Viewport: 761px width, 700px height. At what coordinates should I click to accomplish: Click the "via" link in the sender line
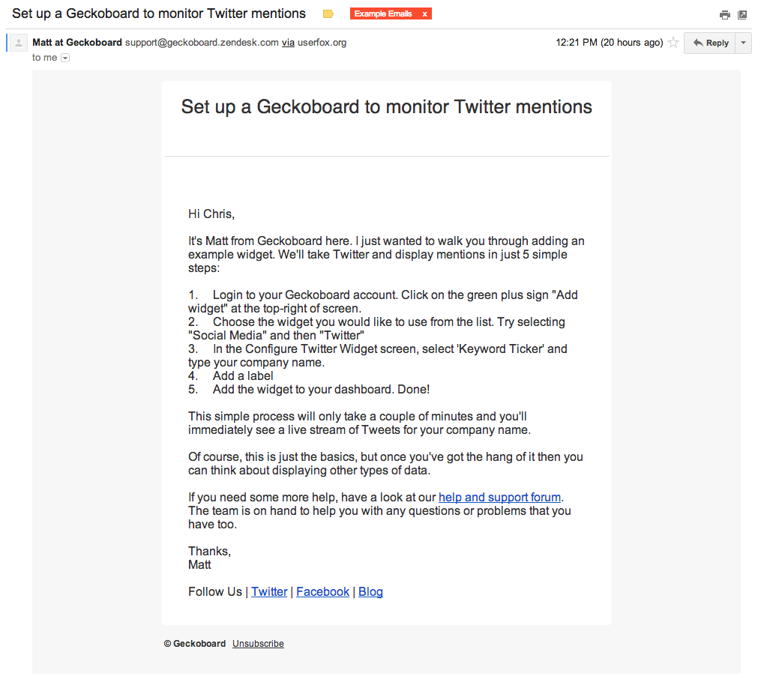click(x=288, y=43)
